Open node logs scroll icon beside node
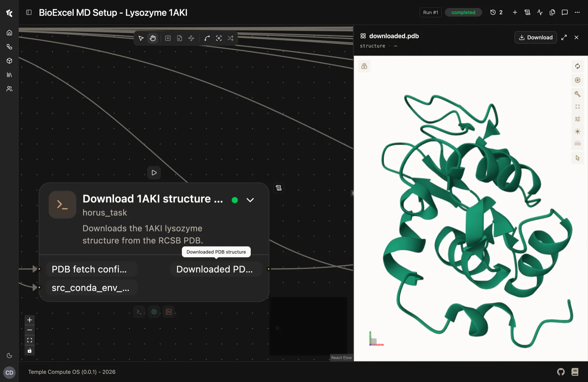Viewport: 588px width, 382px height. 279,188
